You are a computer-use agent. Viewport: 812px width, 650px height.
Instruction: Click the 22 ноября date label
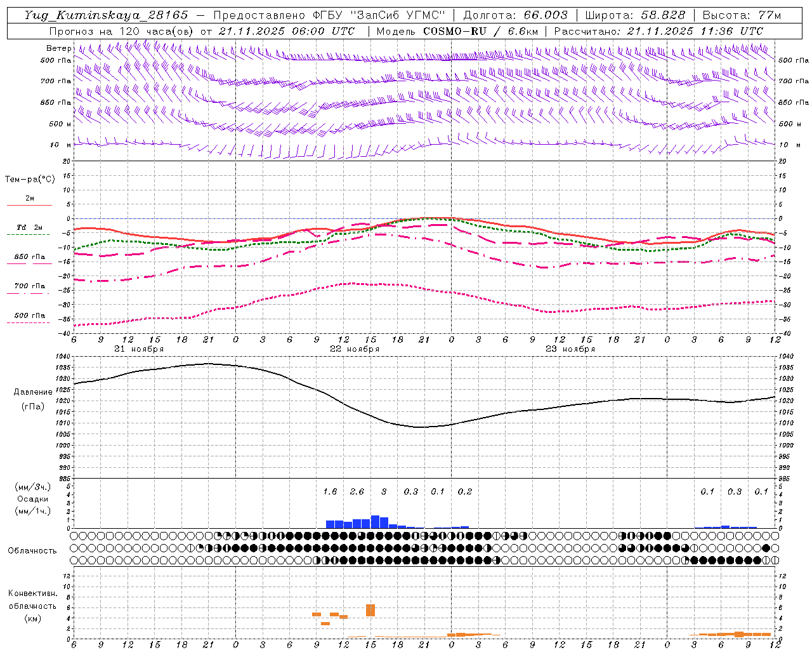click(x=355, y=349)
